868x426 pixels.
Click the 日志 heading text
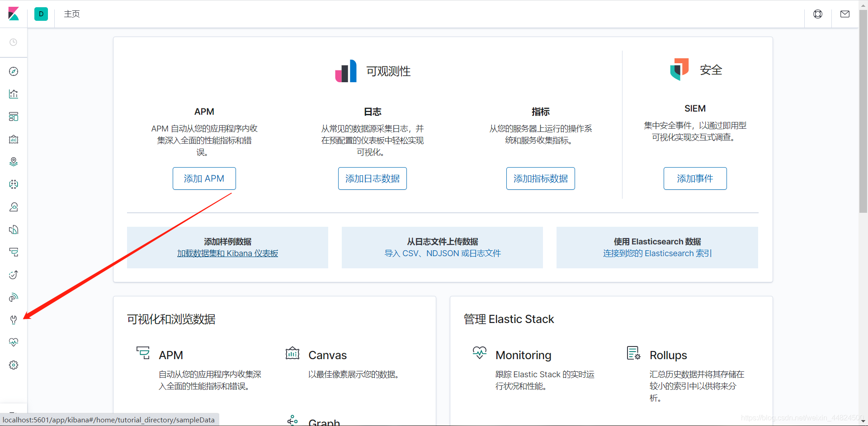373,112
